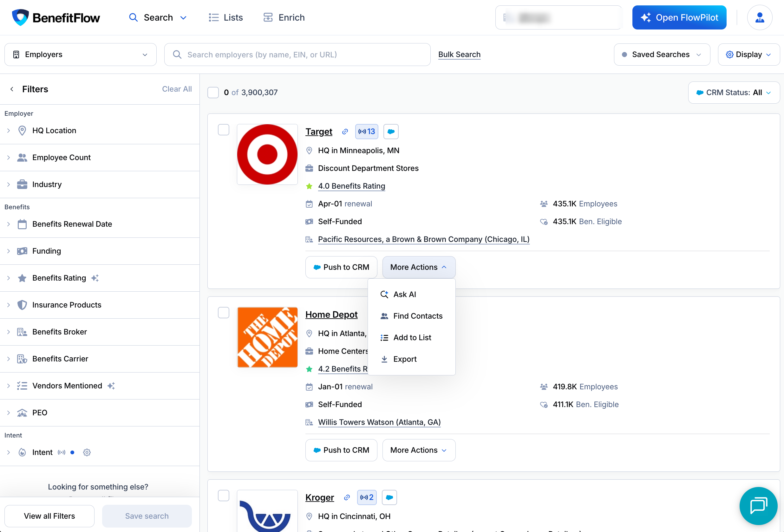
Task: Focus the employer search input field
Action: (297, 55)
